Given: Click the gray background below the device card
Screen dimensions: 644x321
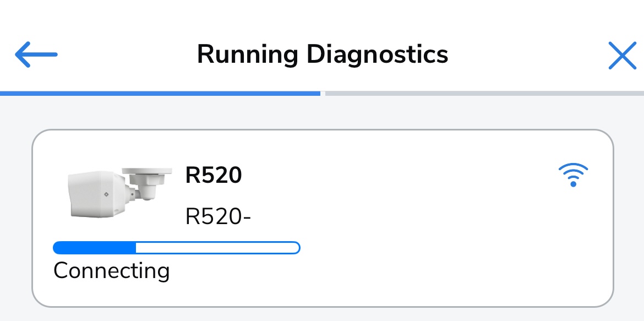Looking at the screenshot, I should click(323, 314).
